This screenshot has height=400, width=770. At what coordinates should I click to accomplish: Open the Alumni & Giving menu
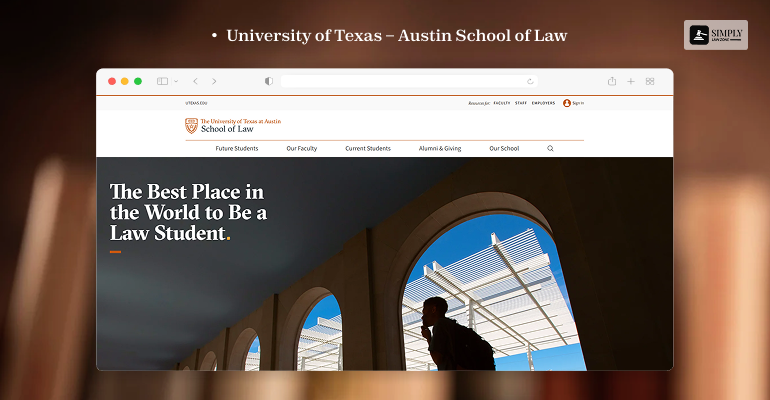(440, 148)
